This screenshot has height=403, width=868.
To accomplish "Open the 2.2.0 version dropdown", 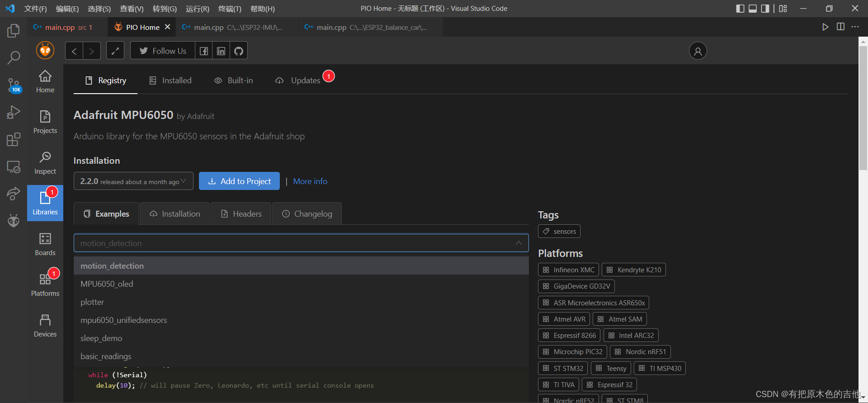I will (x=133, y=181).
